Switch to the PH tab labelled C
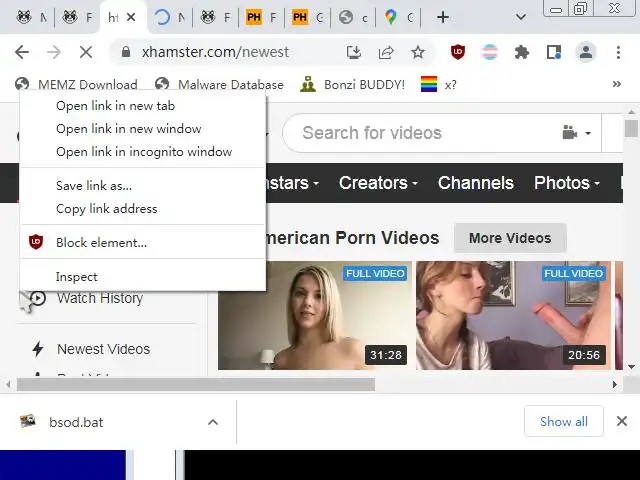Image resolution: width=640 pixels, height=480 pixels. coord(307,17)
